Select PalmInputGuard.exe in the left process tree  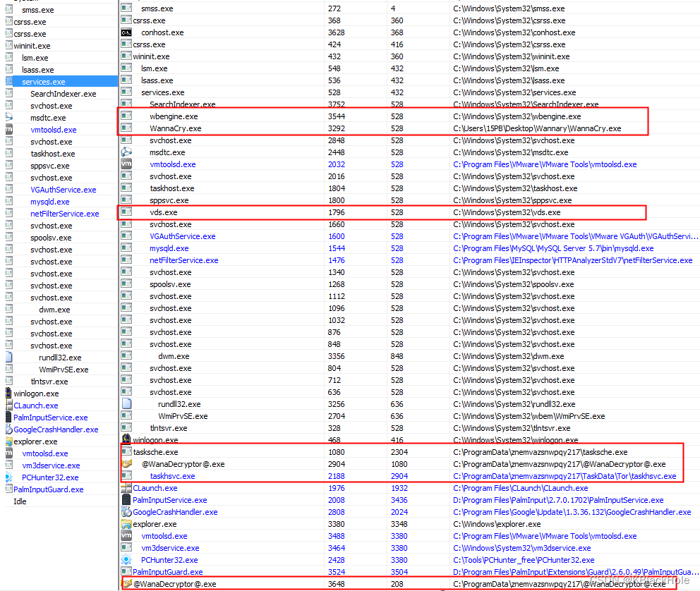[48, 489]
